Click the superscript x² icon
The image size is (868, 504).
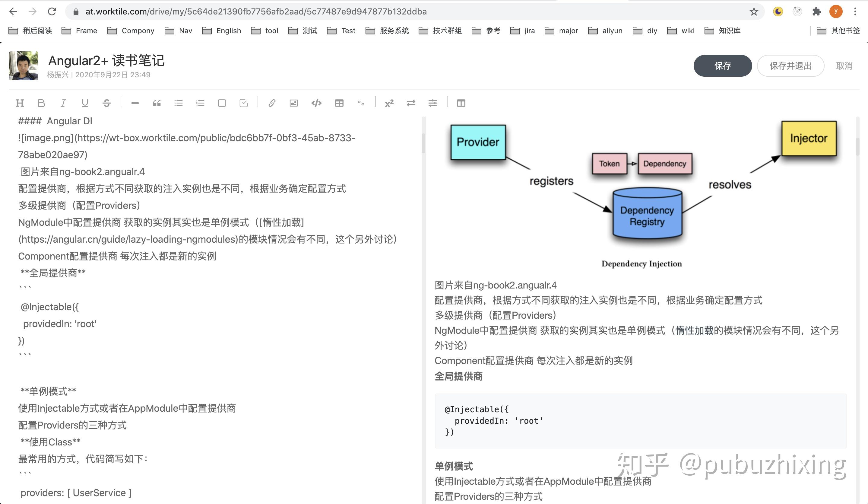coord(389,103)
